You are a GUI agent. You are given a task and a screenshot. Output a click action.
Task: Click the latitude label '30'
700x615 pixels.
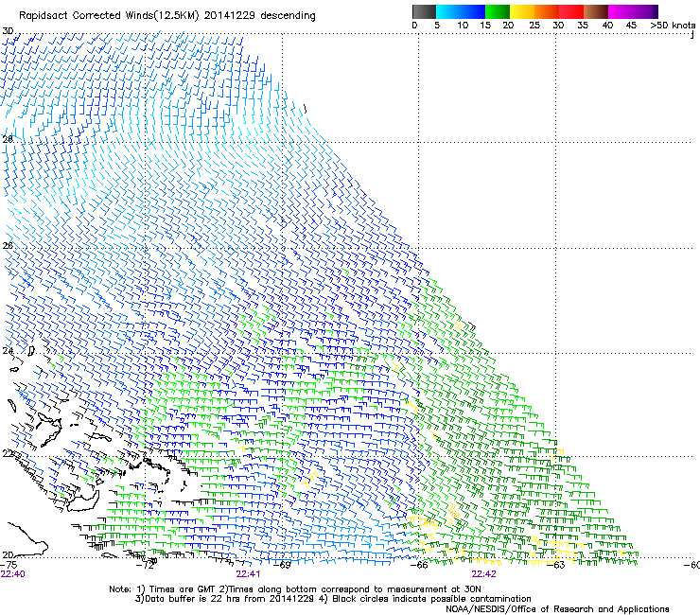(8, 31)
